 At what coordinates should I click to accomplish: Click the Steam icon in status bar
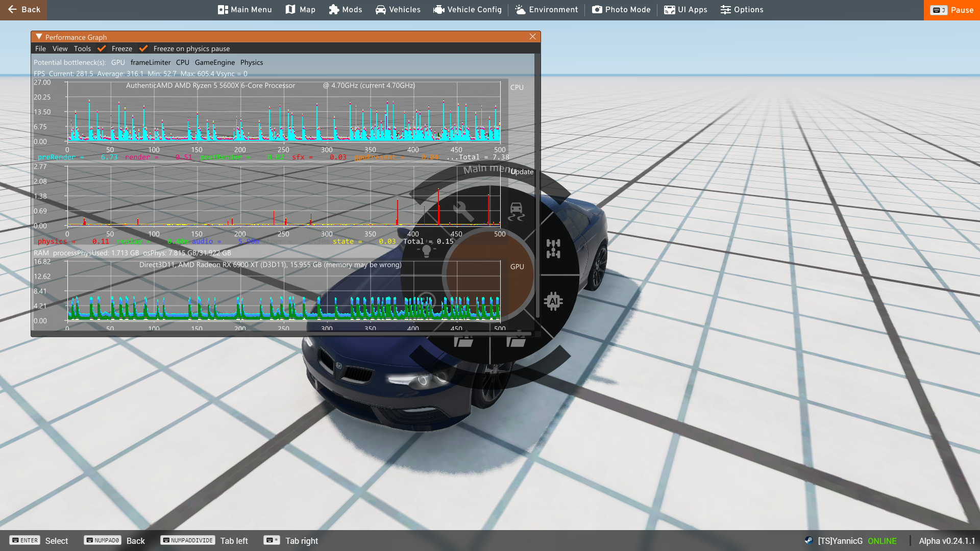point(808,541)
